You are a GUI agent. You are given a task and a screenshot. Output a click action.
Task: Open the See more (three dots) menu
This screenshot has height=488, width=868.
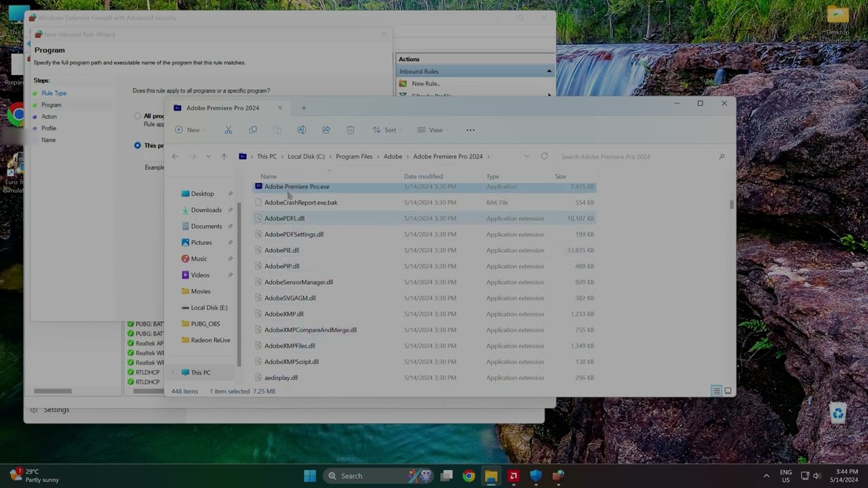pyautogui.click(x=471, y=130)
